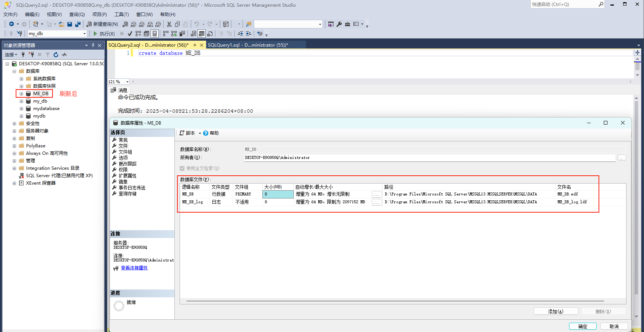This screenshot has width=644, height=332.
Task: Click the wrench Properties icon in toolbar
Action: 339,24
